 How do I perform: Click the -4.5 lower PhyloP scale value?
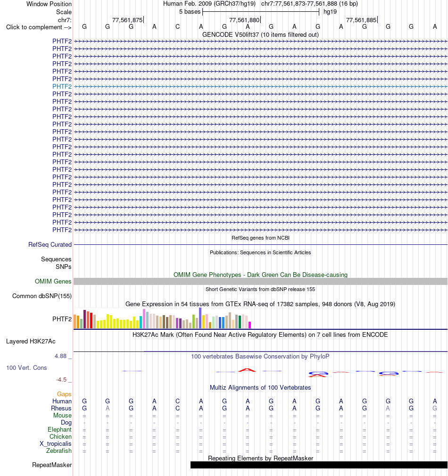(61, 380)
